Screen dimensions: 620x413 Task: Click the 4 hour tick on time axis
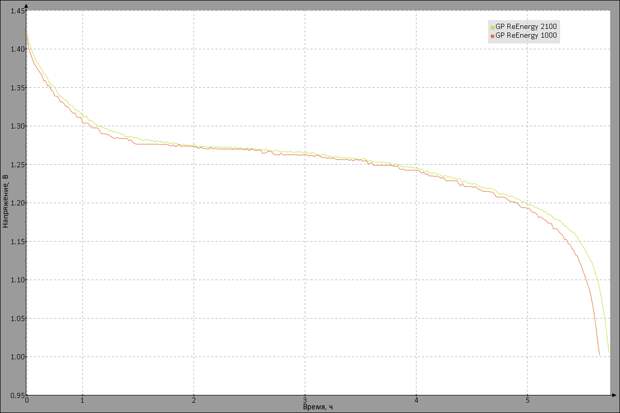(416, 401)
